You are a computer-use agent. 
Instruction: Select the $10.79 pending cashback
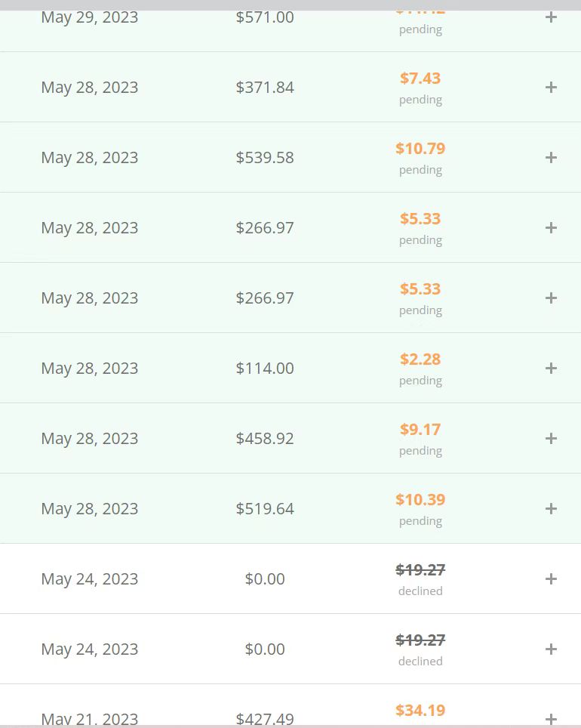[420, 149]
